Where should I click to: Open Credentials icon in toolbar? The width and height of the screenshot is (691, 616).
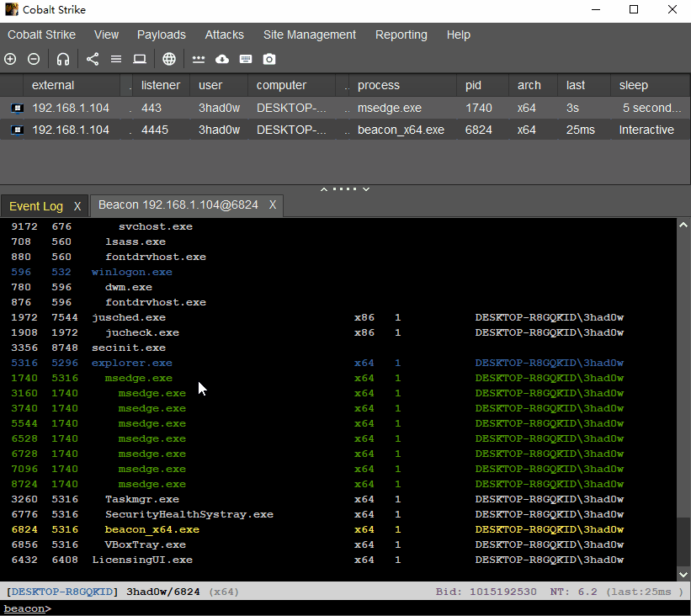(199, 59)
